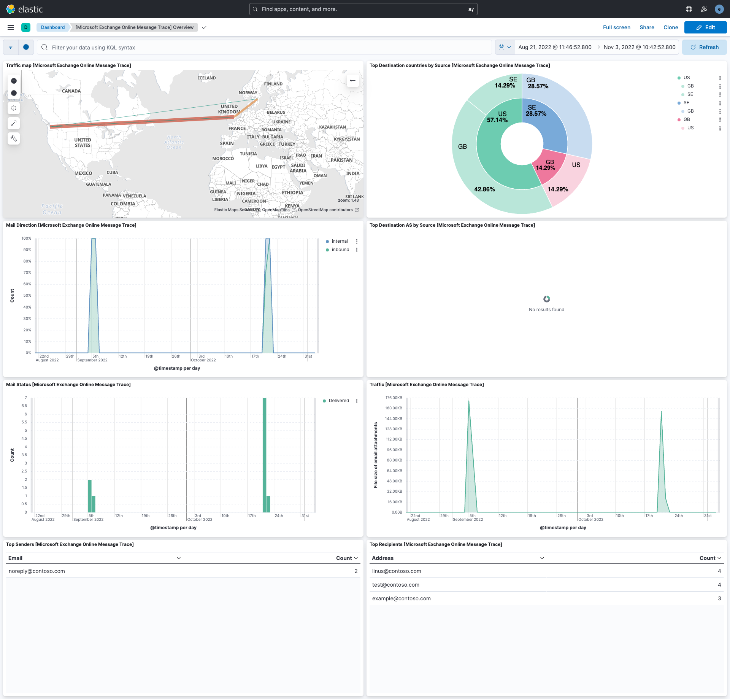Add a new filter with the plus icon
The height and width of the screenshot is (700, 730).
point(26,47)
